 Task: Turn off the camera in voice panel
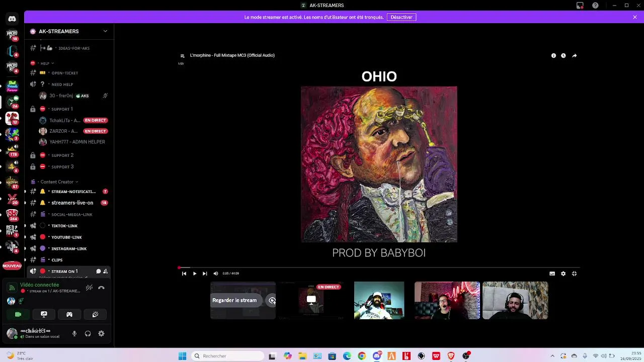click(18, 314)
